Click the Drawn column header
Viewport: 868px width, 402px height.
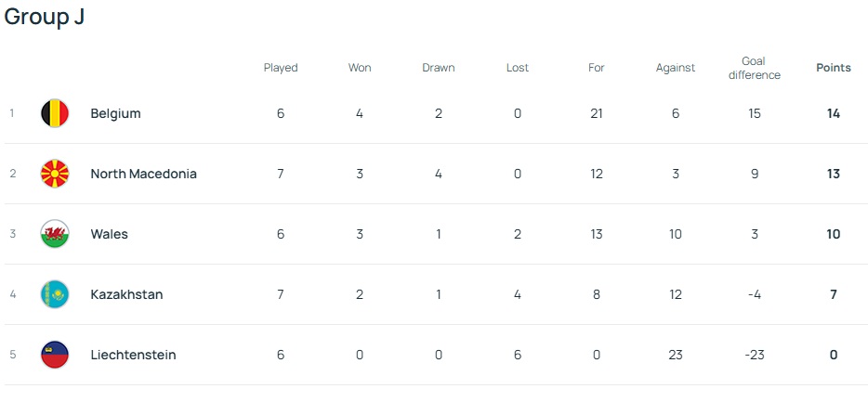438,68
